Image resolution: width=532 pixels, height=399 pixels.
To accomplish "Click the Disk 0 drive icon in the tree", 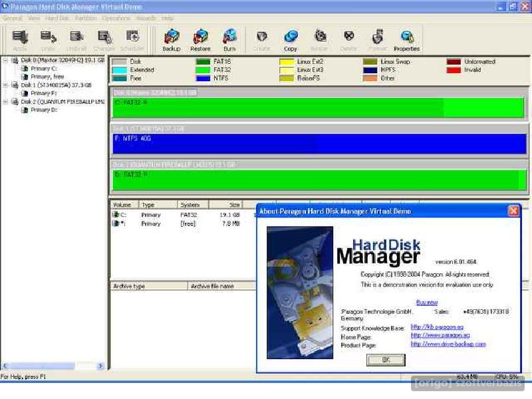I will click(x=15, y=61).
